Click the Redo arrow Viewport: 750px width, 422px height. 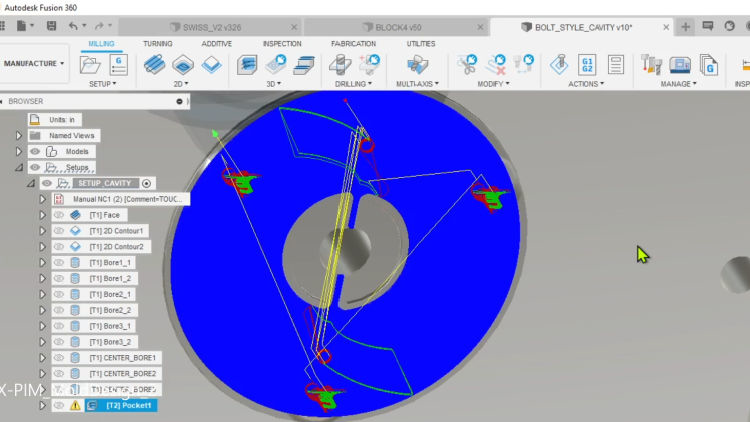pos(99,26)
